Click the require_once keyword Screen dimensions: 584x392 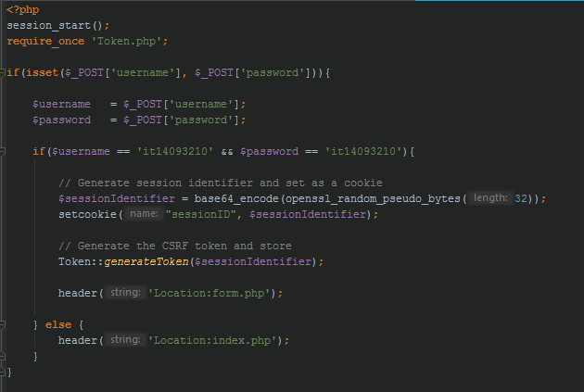(x=45, y=41)
